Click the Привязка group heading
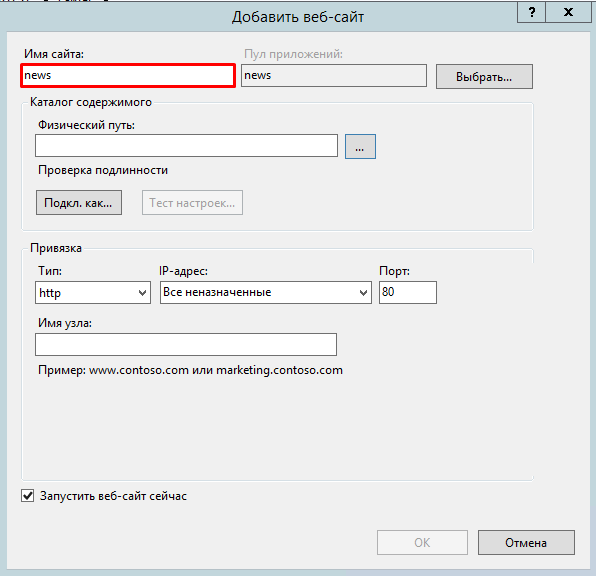596x576 pixels. pos(56,248)
